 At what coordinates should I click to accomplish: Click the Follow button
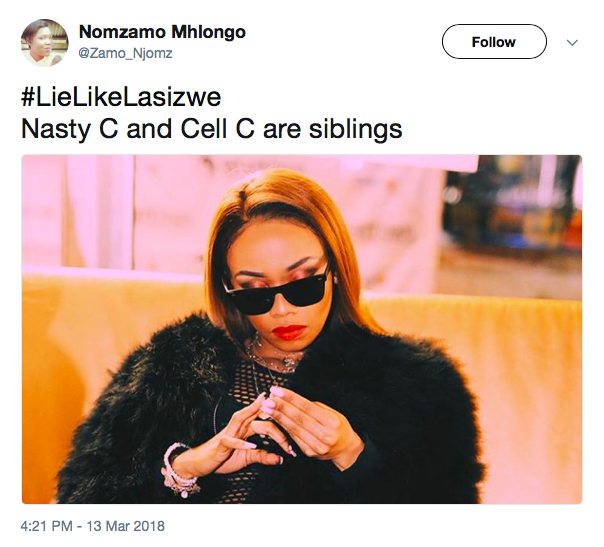tap(494, 42)
